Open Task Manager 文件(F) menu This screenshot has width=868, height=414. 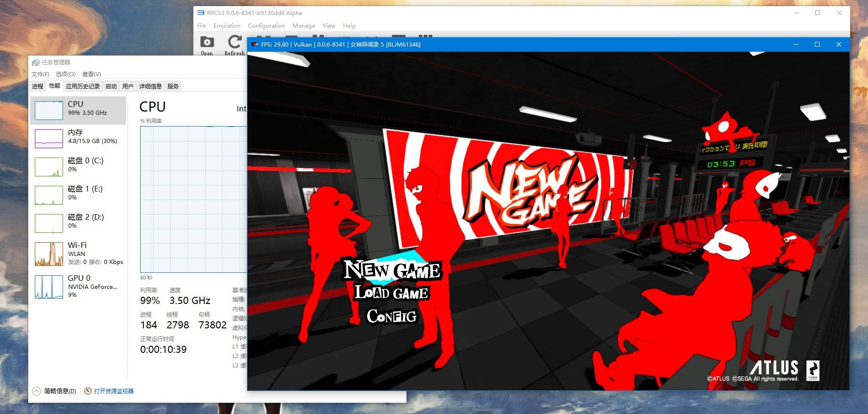click(40, 74)
